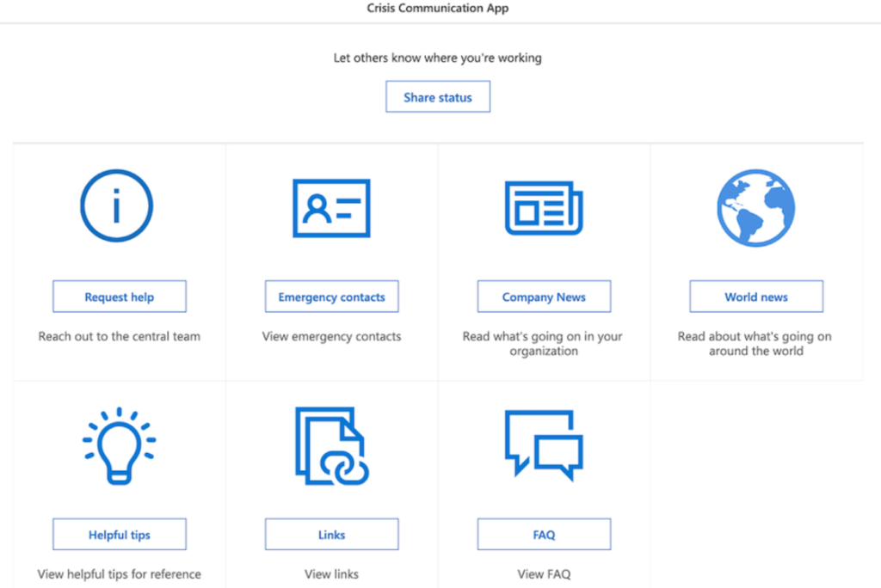Click the Crisis Communication App title

click(438, 8)
